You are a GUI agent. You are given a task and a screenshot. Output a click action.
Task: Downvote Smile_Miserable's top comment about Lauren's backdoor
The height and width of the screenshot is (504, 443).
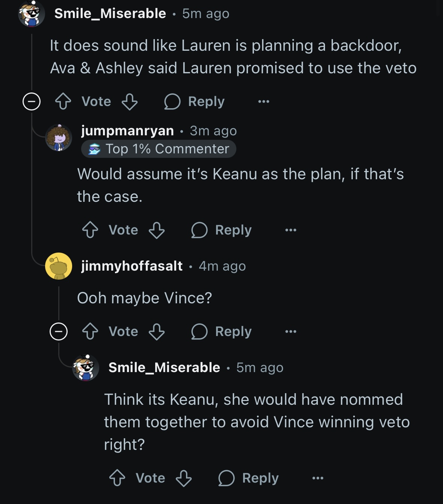130,101
